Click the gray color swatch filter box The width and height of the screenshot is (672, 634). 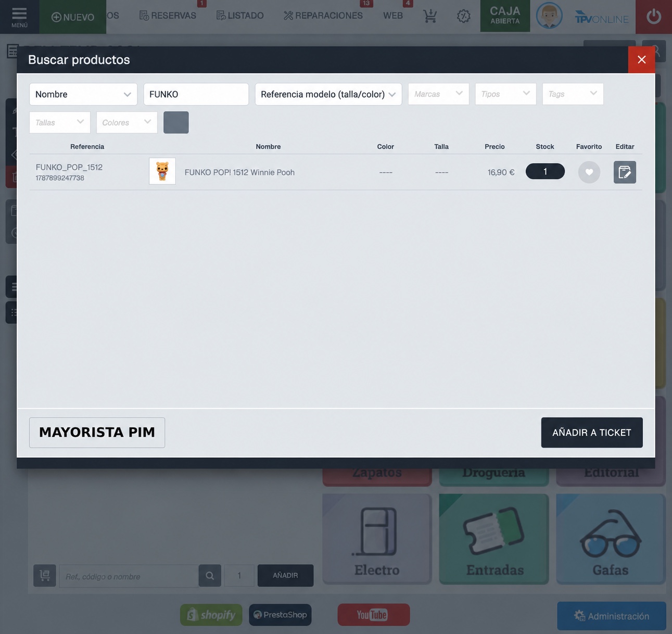176,122
